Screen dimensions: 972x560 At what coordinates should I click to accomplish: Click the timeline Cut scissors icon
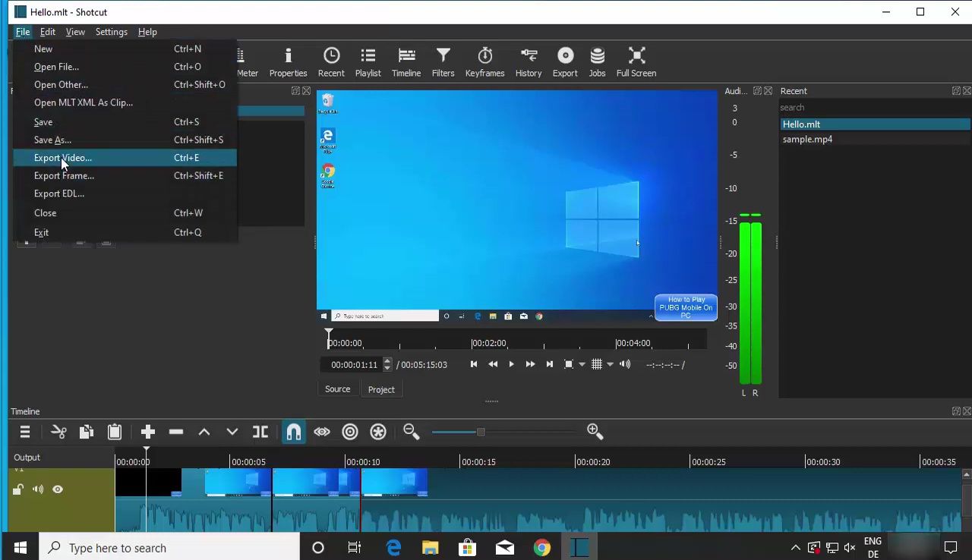pyautogui.click(x=58, y=432)
